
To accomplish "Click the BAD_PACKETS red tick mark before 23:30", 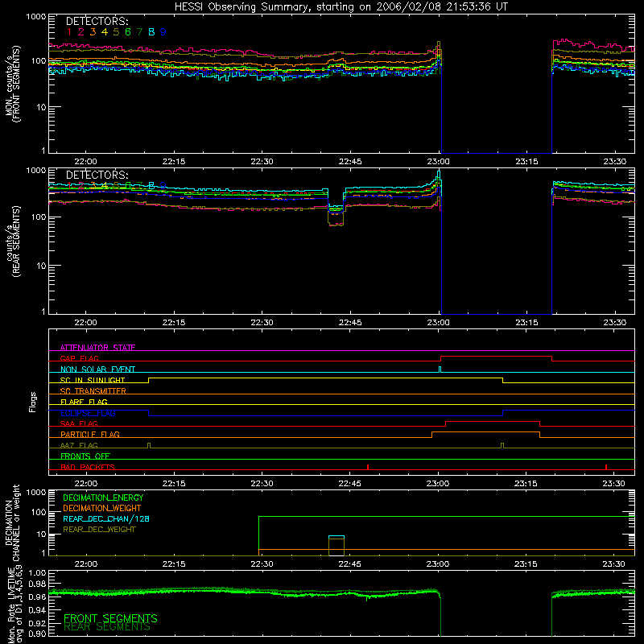I will (606, 467).
